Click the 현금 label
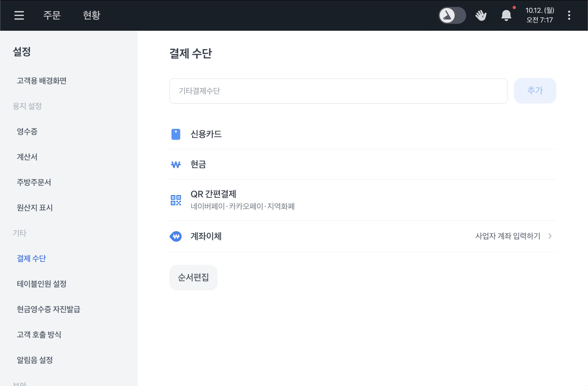588x386 pixels. [x=198, y=164]
